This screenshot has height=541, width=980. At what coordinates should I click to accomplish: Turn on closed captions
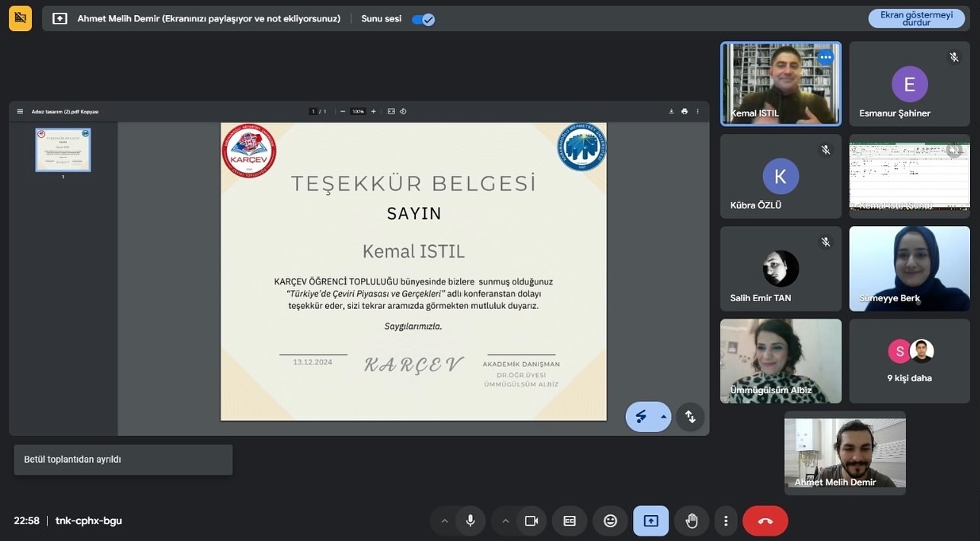pyautogui.click(x=570, y=520)
